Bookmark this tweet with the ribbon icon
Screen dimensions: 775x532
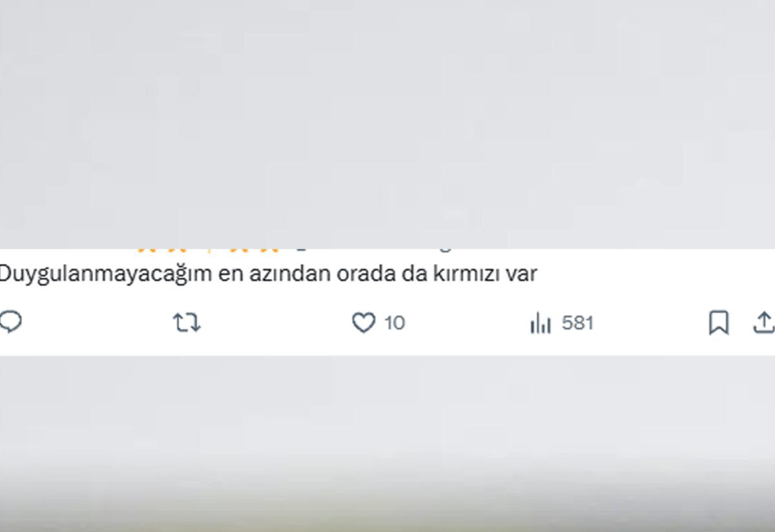pos(719,323)
